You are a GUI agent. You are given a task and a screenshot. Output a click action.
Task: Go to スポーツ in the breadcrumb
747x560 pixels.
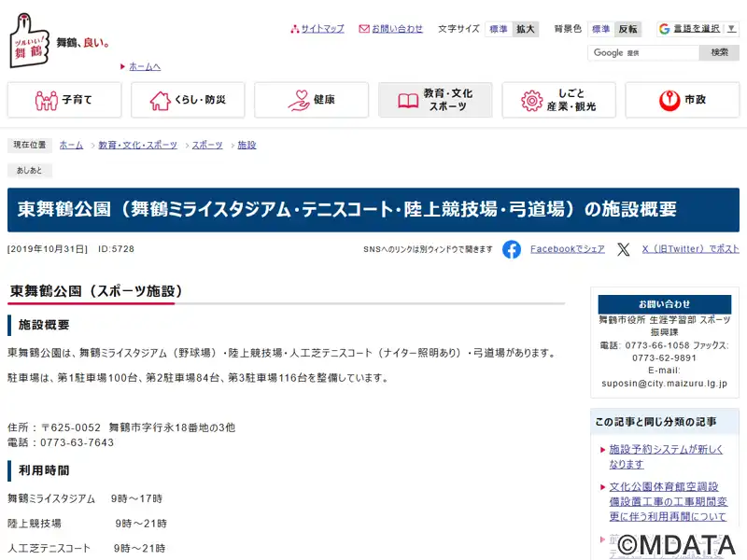[207, 146]
